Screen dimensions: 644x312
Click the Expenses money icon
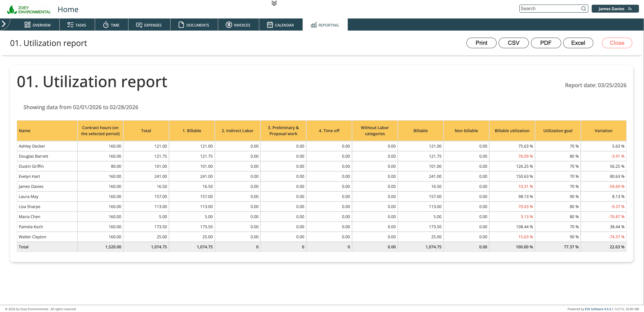point(139,25)
